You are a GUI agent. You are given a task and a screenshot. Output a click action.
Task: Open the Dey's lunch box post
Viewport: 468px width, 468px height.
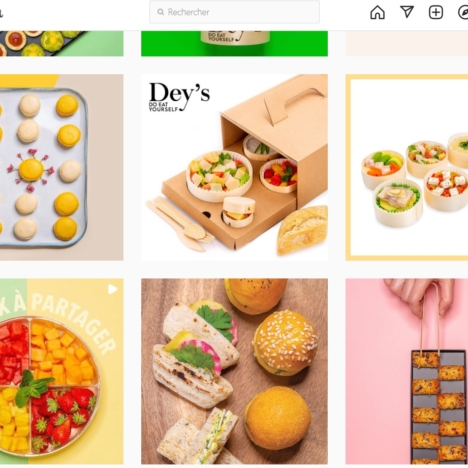point(234,167)
